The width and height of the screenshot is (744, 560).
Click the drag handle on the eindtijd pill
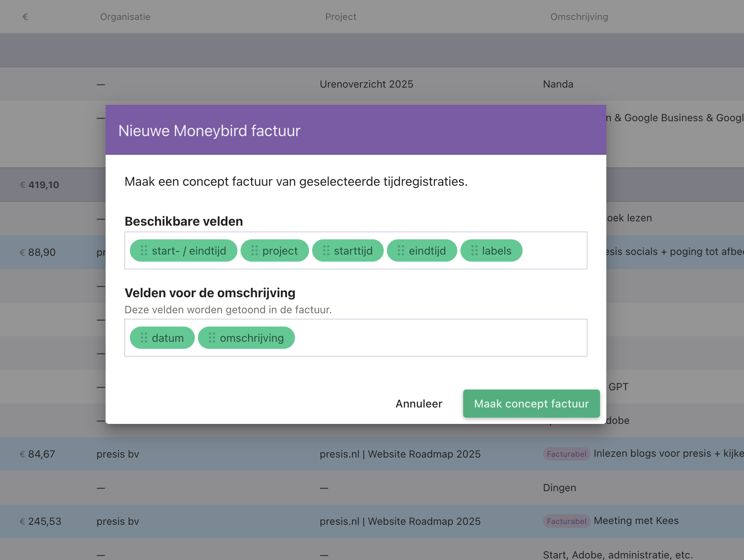click(x=400, y=251)
